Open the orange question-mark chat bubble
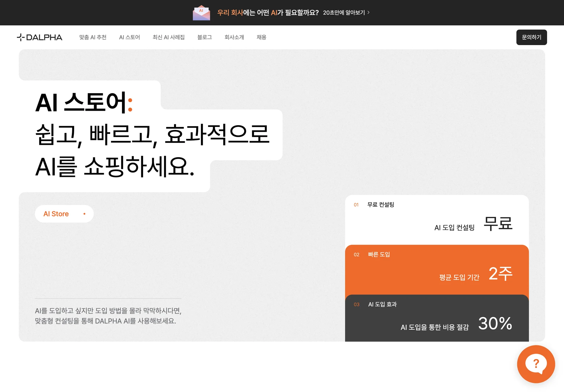 pyautogui.click(x=536, y=364)
